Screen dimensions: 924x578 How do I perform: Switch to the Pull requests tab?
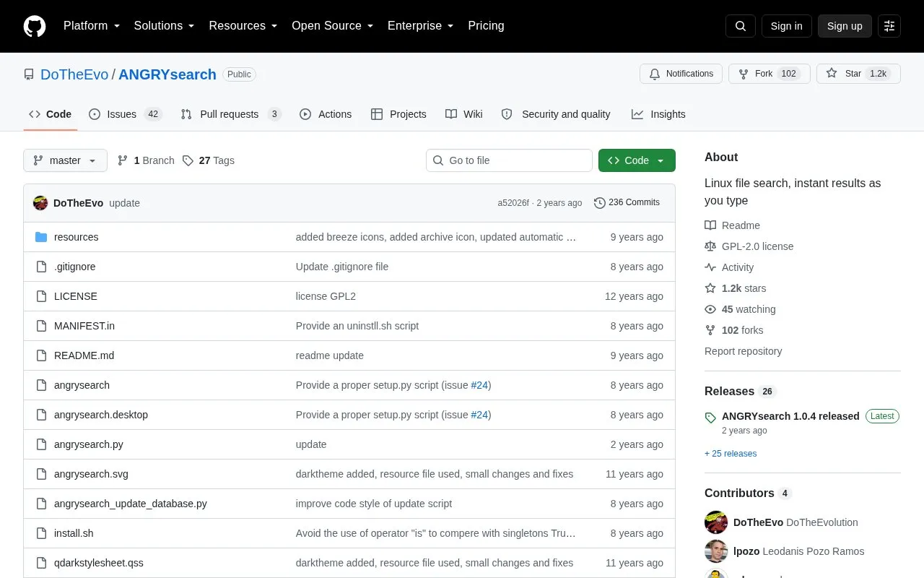coord(231,114)
